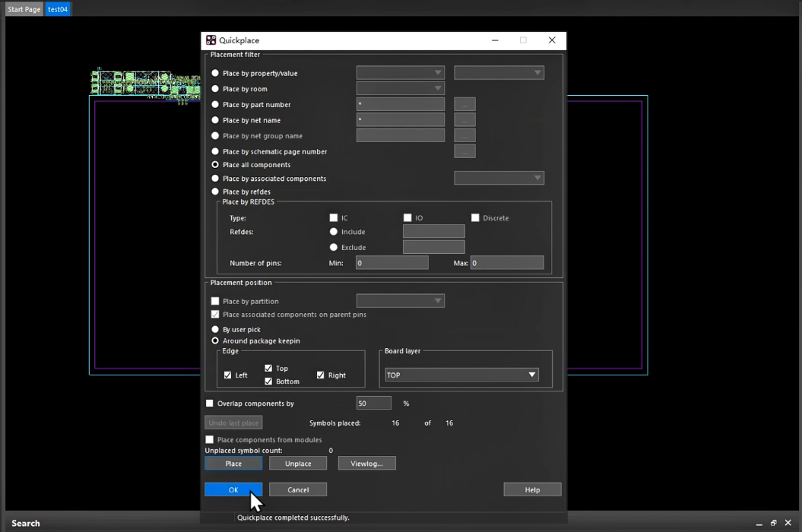Select Place by schematic page number

click(215, 151)
